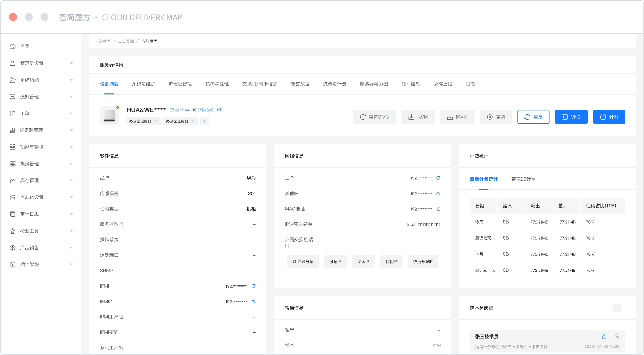Remove the first 办公室服务器 tag
644x355 pixels.
point(156,121)
